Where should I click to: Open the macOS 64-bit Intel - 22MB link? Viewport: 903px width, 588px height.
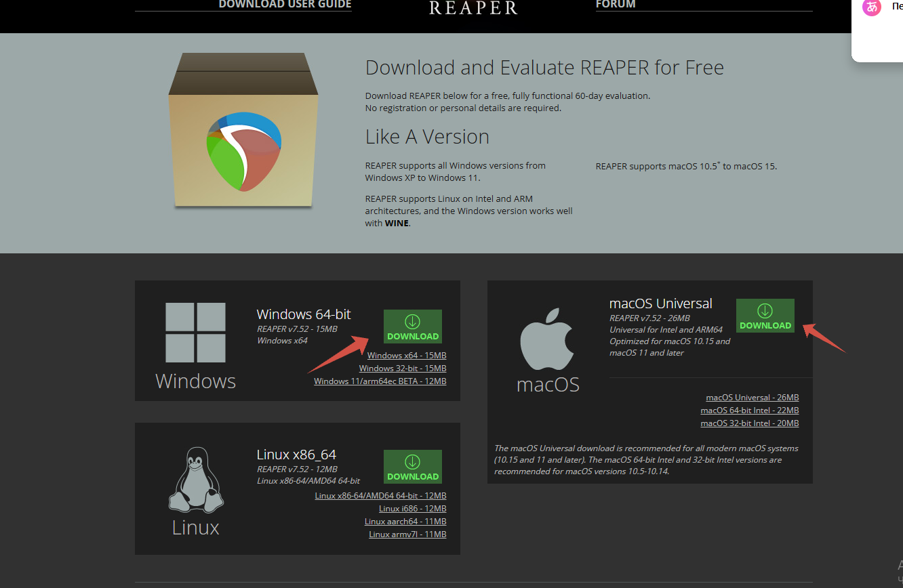(x=750, y=411)
